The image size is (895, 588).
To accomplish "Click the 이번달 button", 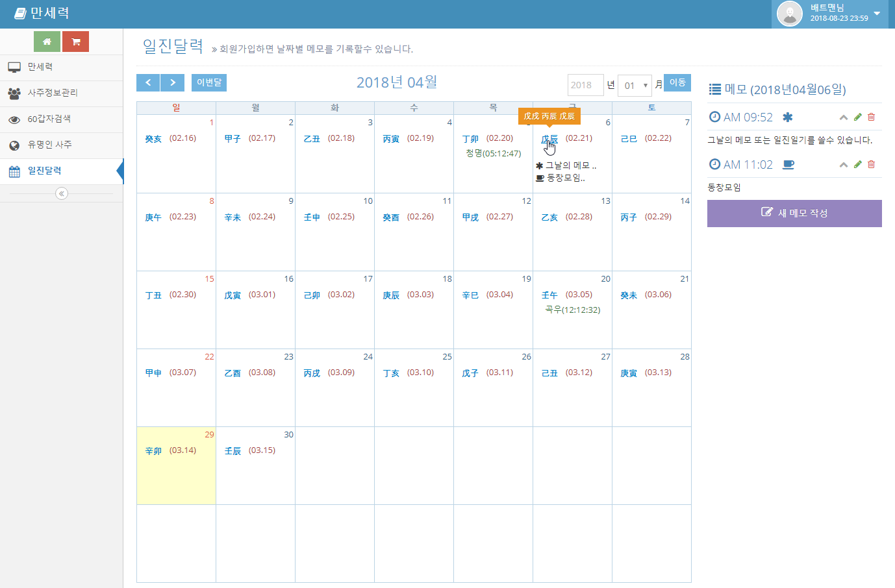I will (209, 82).
